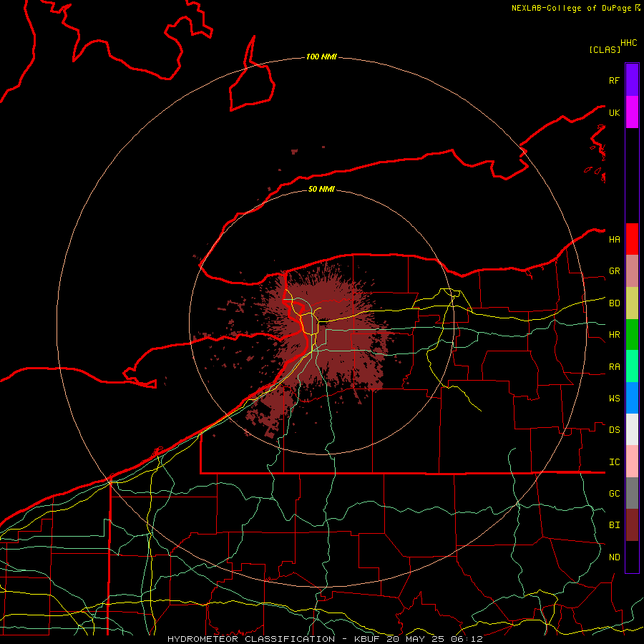
Task: Click the WS blue legend swatch
Action: [x=632, y=398]
